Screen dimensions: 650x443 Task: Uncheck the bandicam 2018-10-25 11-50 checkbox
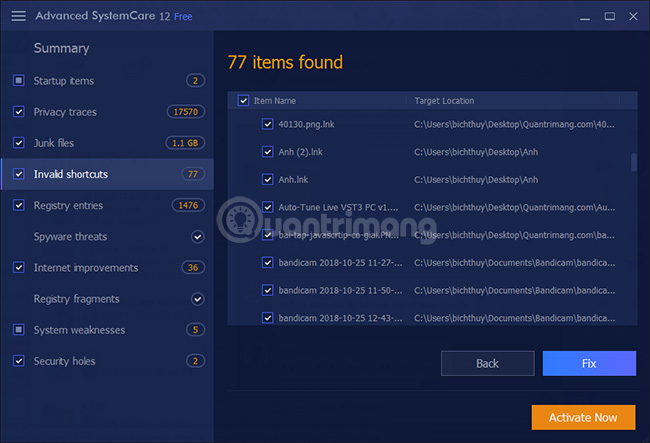click(268, 290)
